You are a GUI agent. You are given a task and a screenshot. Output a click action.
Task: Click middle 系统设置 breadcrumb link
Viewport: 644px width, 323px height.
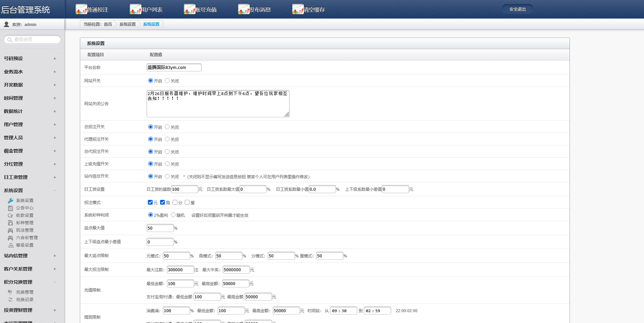click(128, 24)
